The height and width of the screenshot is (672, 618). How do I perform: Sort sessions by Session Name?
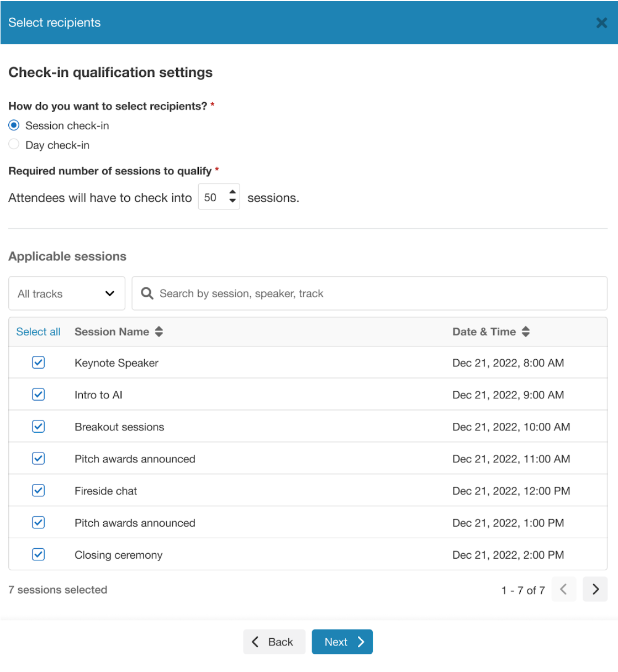point(159,332)
